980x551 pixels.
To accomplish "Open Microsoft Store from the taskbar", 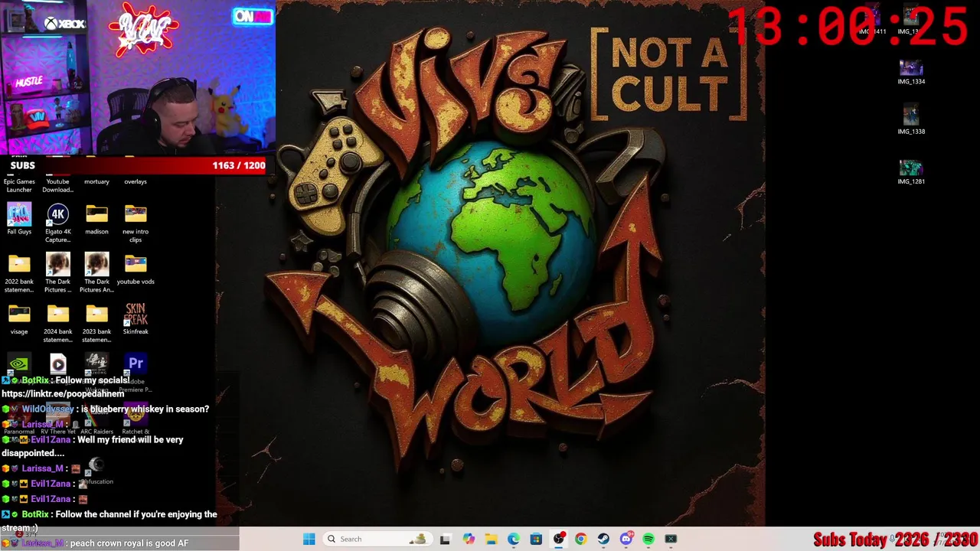I will point(536,539).
